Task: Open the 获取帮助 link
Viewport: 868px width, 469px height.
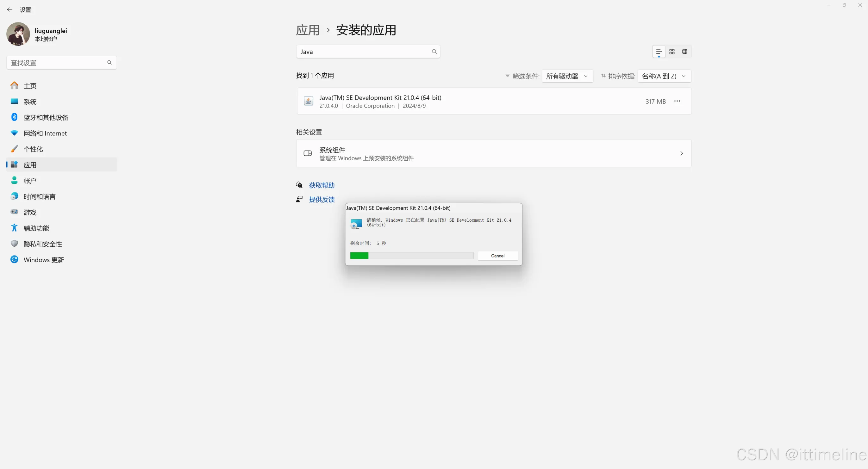Action: tap(322, 185)
